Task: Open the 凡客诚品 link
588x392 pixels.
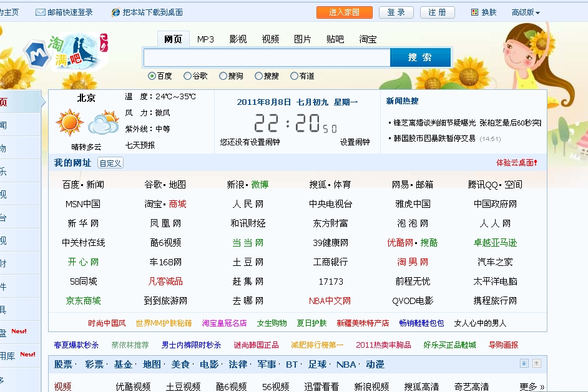Action: pos(165,282)
